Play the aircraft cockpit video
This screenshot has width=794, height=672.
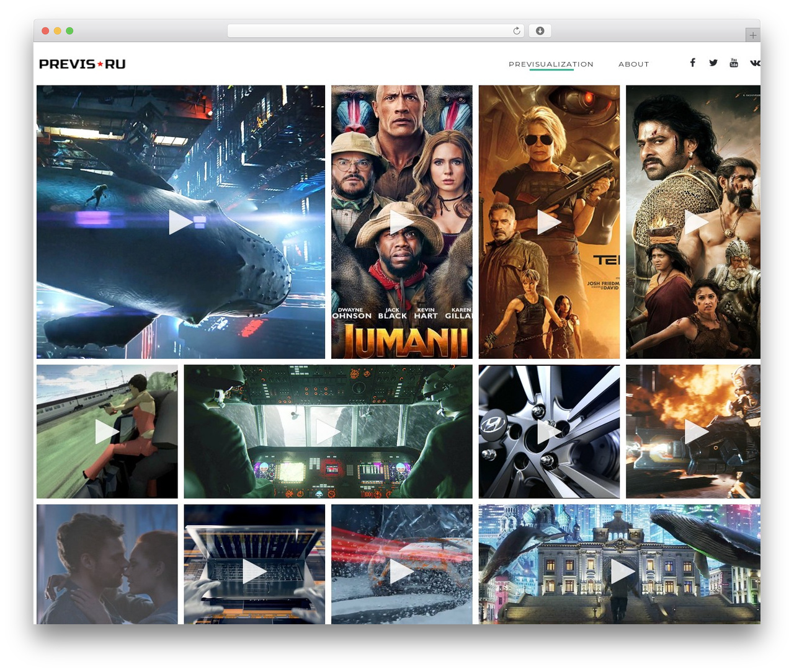[328, 431]
